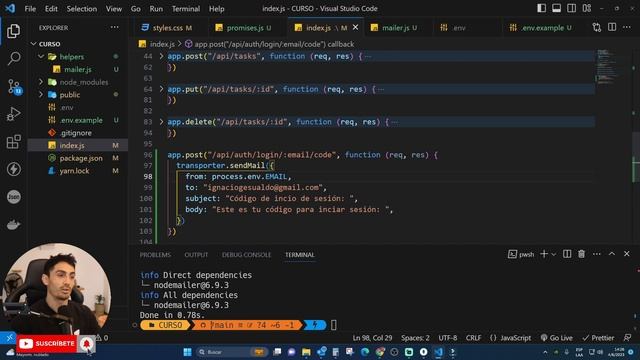The image size is (640, 360).
Task: Collapse the helpers folder
Action: (x=41, y=56)
